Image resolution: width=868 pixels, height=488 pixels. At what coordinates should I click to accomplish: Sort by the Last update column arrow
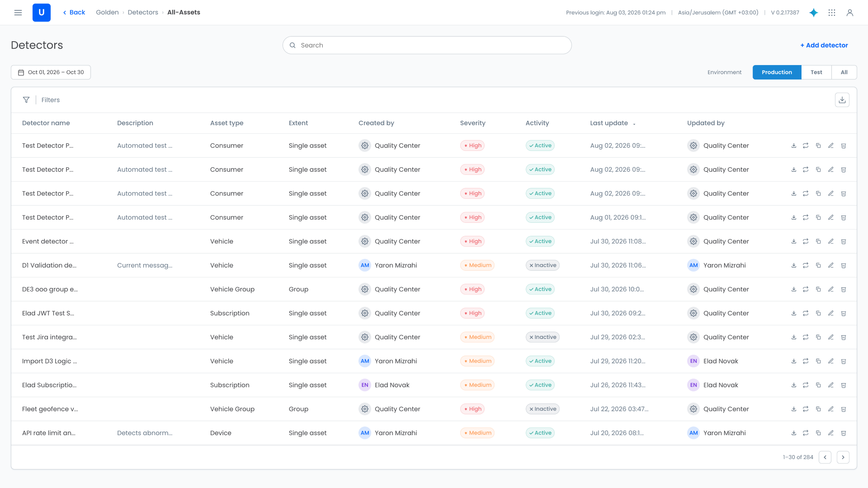tap(634, 124)
